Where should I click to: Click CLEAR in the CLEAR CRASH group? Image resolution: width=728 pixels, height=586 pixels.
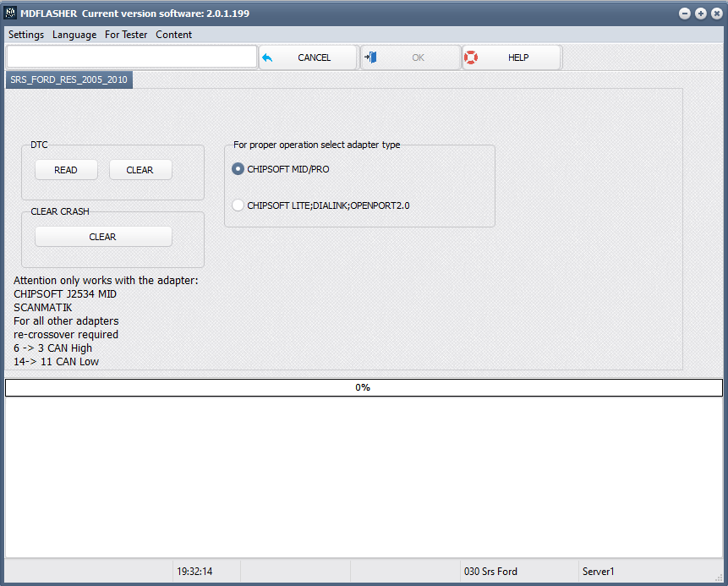[x=103, y=237]
